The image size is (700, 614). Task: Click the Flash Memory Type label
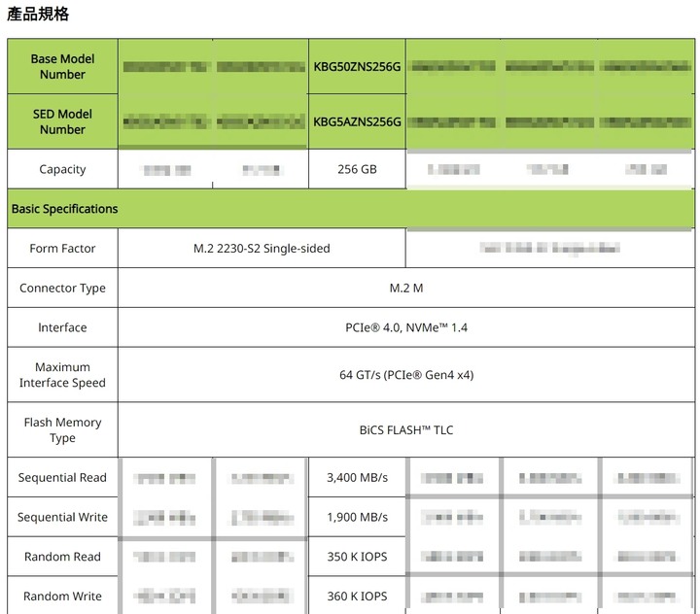[x=62, y=429]
